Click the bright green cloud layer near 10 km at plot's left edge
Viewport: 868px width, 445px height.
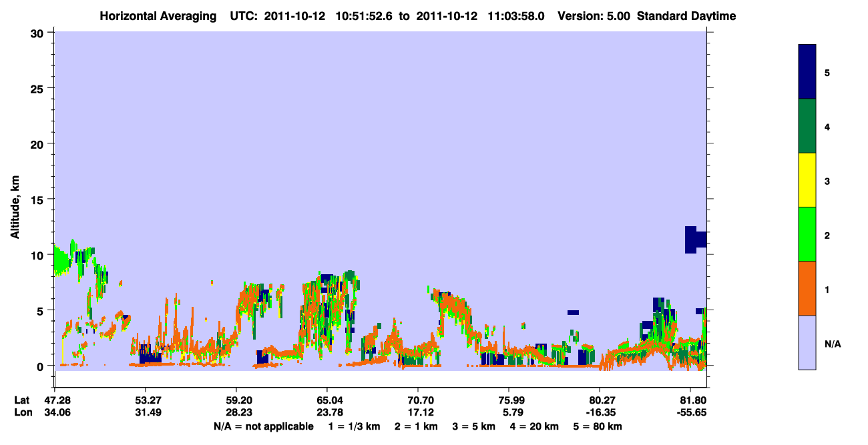(61, 260)
